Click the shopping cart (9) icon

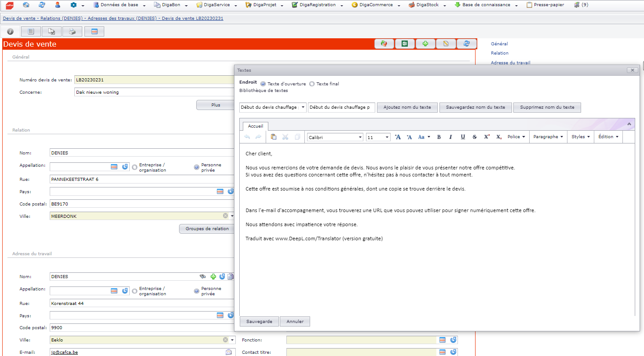tap(581, 5)
